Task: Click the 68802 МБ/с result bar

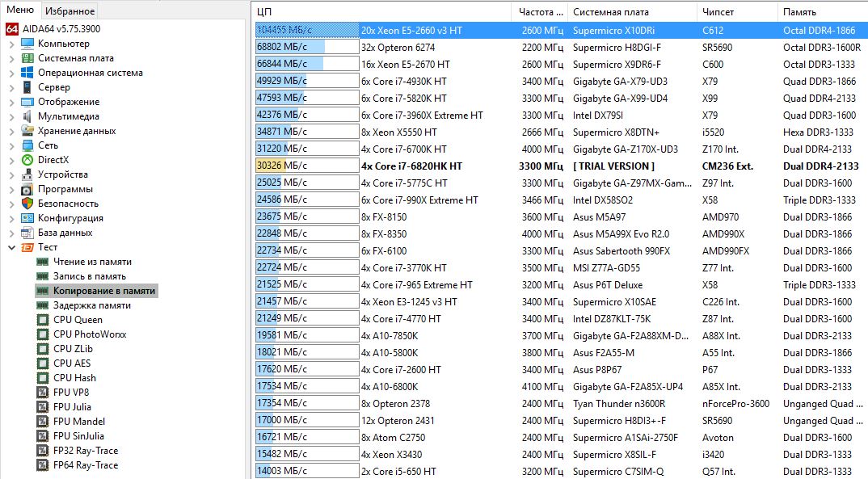Action: tap(307, 48)
